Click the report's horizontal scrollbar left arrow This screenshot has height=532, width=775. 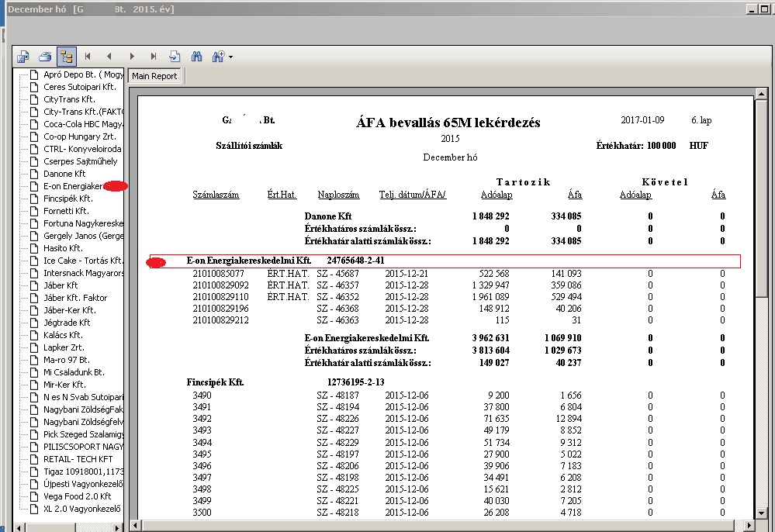click(135, 525)
